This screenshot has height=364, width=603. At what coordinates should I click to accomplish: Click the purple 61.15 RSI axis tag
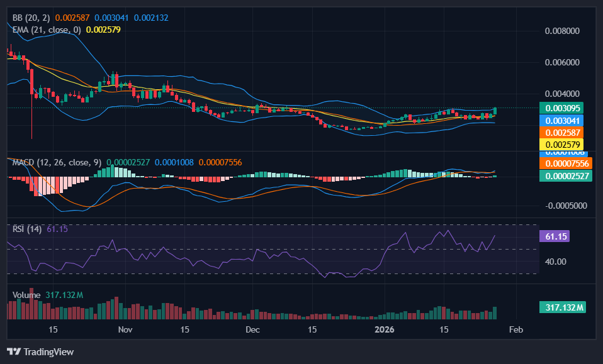point(554,236)
